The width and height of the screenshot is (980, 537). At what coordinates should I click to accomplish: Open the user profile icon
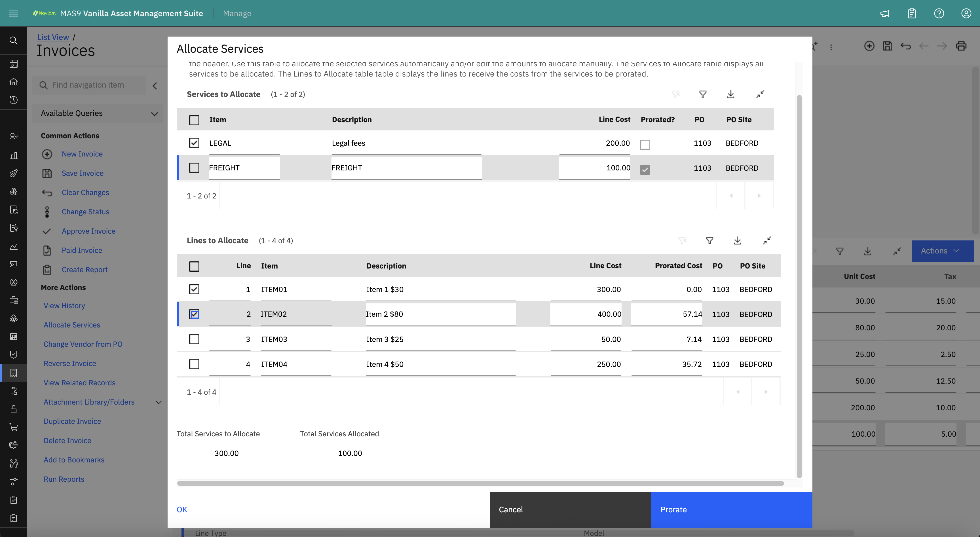pos(966,13)
